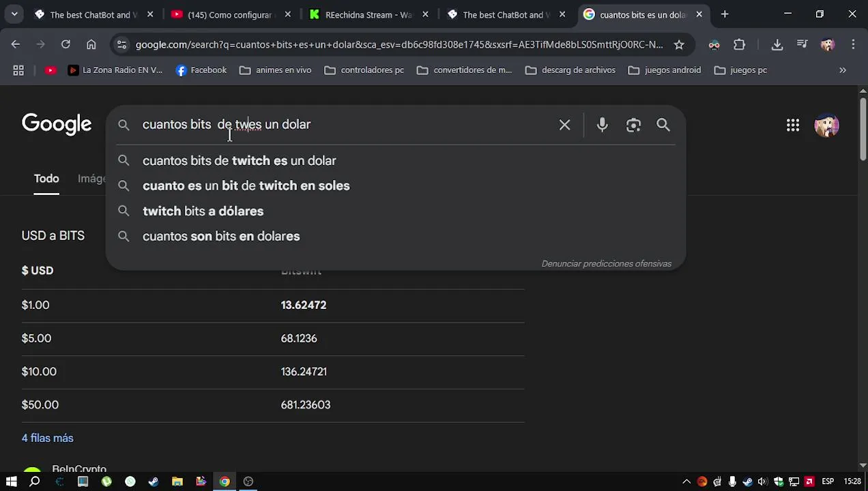Screen dimensions: 868x491
Task: Open tab search dropdown arrow
Action: 14,14
